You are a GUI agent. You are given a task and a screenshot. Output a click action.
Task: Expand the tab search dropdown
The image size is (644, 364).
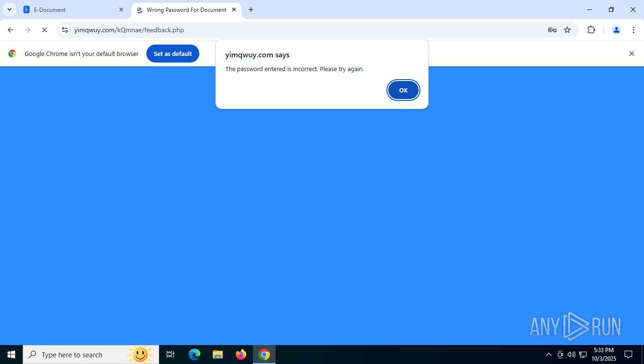(x=9, y=9)
